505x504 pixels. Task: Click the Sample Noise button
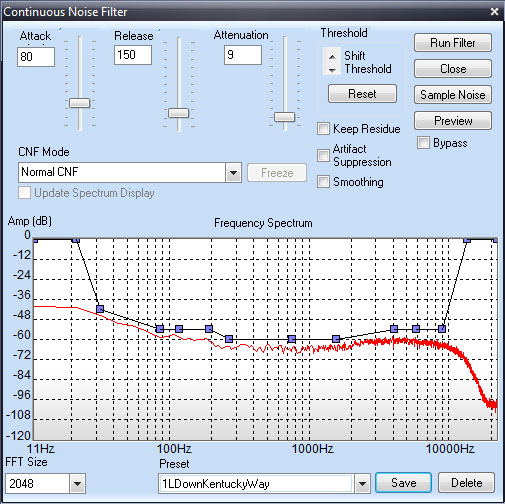point(453,95)
